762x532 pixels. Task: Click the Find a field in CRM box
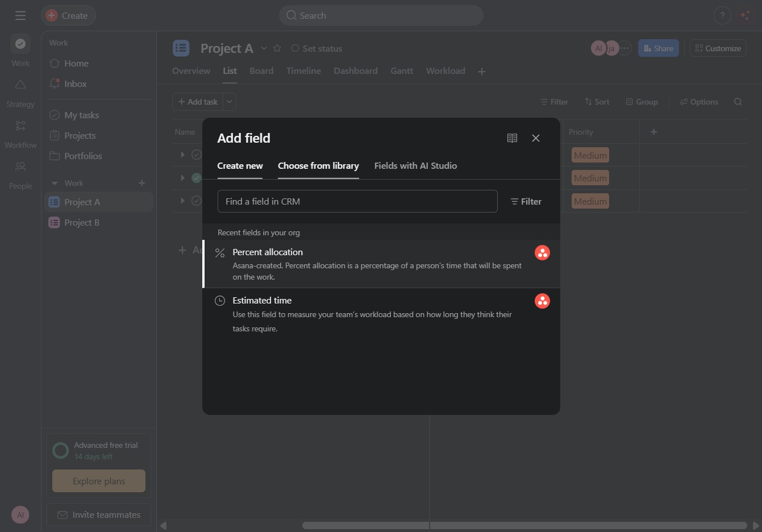point(357,201)
